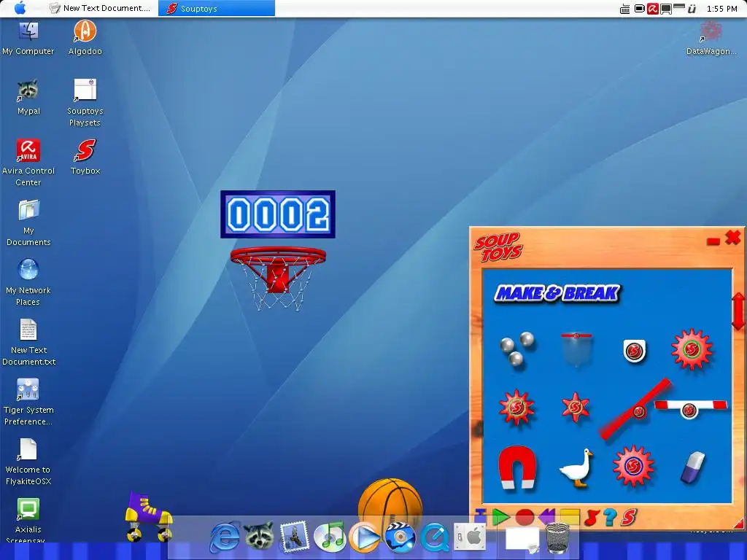Open the Avira Control Center shortcut
Viewport: 747px width, 560px height.
(28, 163)
